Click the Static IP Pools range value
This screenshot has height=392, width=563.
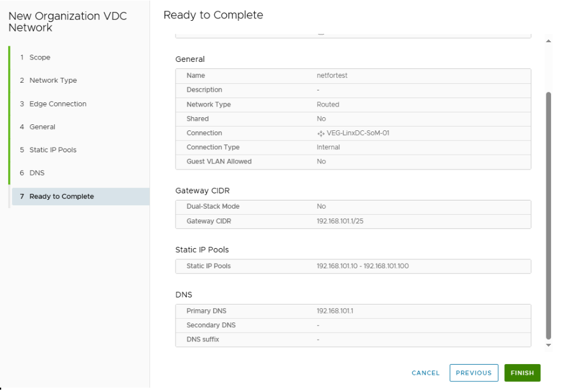362,266
